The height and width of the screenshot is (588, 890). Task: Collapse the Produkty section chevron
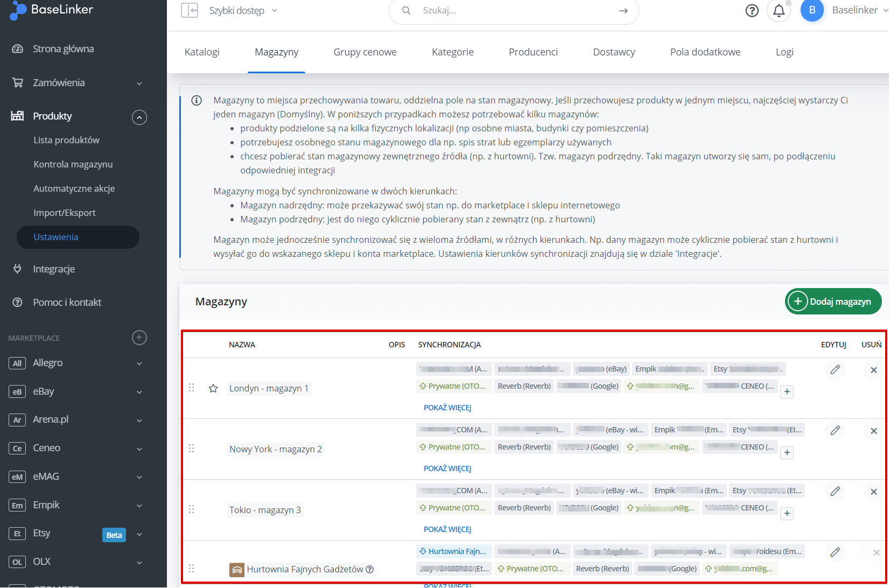point(139,117)
